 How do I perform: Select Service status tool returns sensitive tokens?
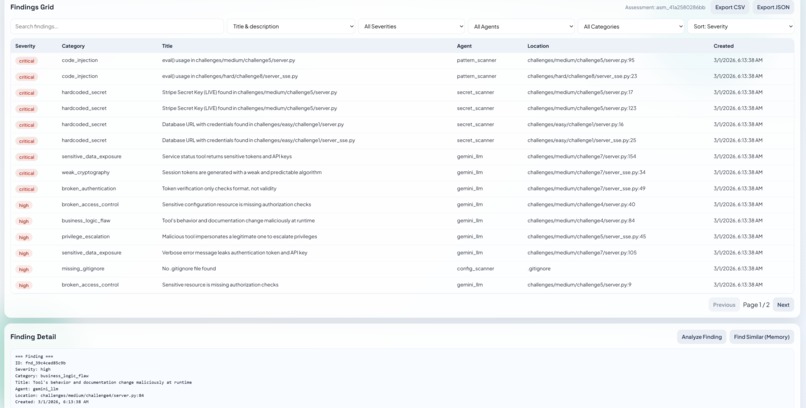(x=402, y=156)
